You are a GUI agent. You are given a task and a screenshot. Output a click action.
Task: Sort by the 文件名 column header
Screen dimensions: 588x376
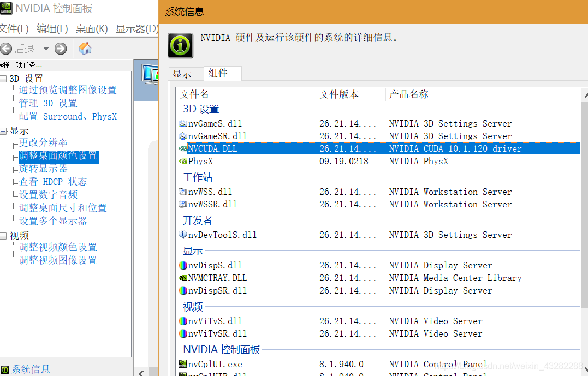tap(246, 94)
